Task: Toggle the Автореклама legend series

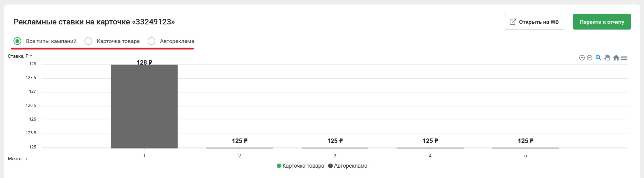Action: click(350, 166)
